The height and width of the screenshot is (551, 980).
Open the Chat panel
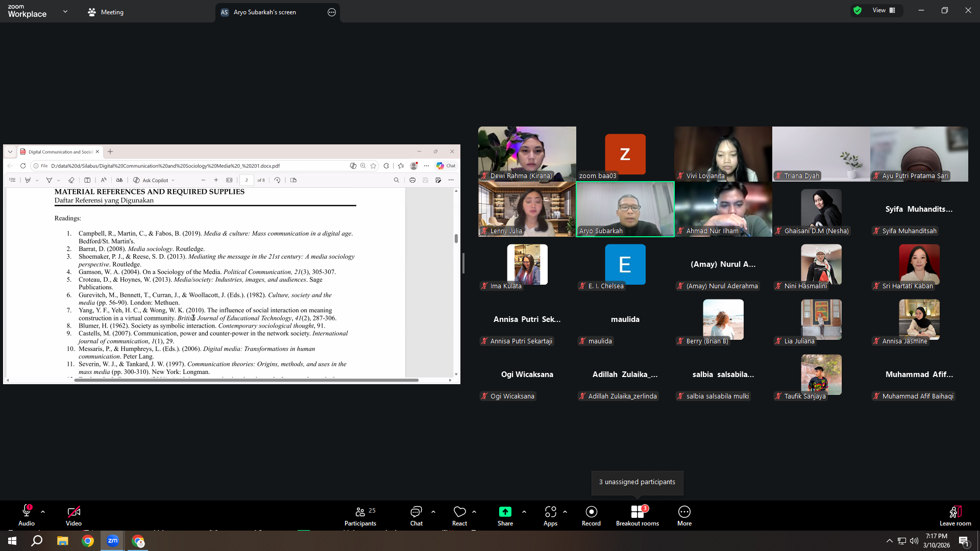(416, 516)
